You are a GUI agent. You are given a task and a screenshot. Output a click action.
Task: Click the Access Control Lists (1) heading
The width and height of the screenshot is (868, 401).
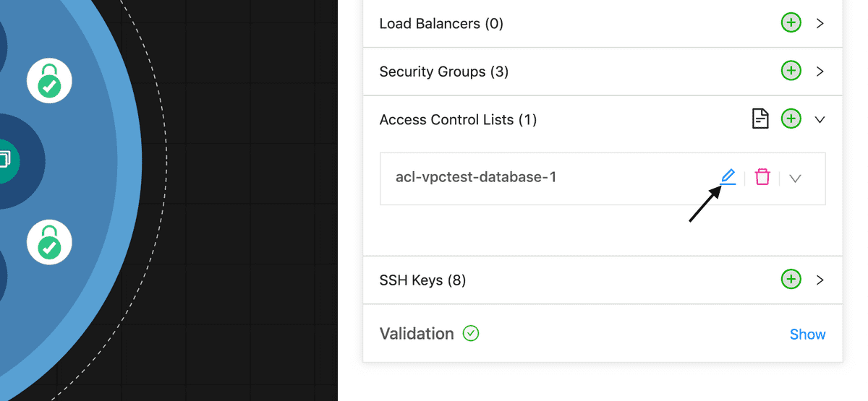tap(458, 119)
